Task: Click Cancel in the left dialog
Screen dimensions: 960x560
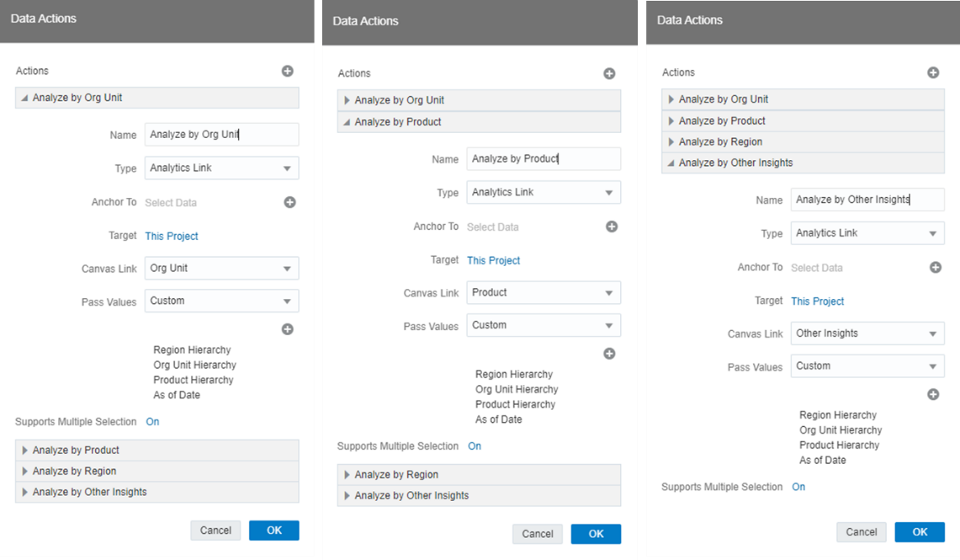Action: tap(215, 530)
